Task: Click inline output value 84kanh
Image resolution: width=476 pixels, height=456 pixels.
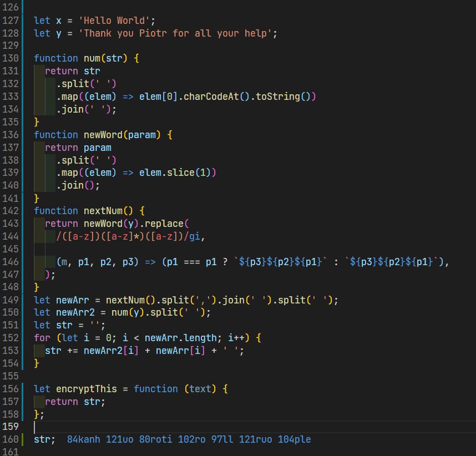Action: point(83,439)
